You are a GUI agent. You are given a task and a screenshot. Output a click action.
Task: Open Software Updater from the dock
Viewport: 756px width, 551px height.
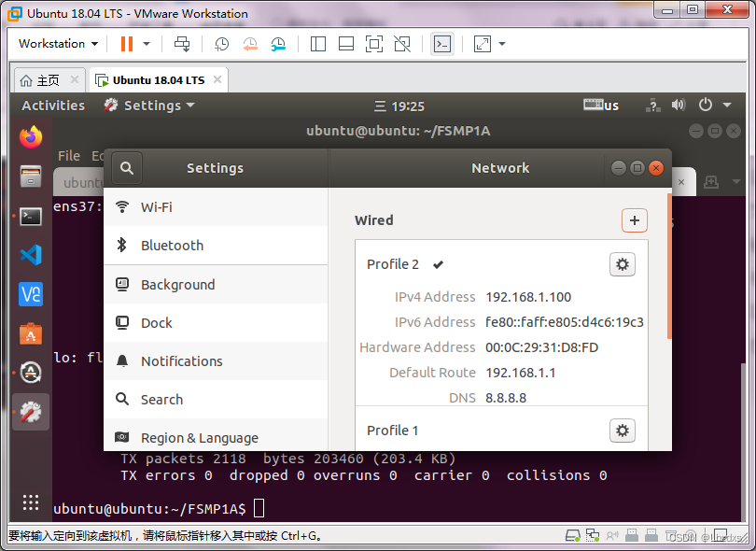coord(31,373)
